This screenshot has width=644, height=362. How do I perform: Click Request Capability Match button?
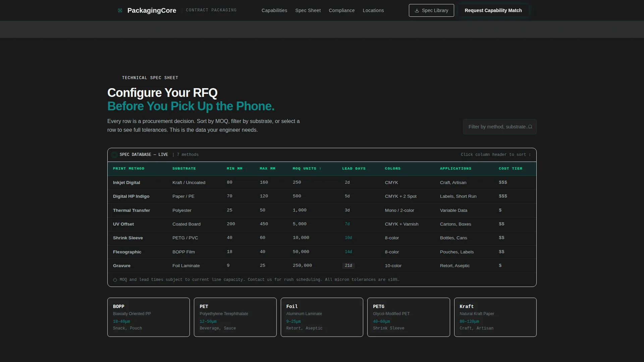pos(493,10)
